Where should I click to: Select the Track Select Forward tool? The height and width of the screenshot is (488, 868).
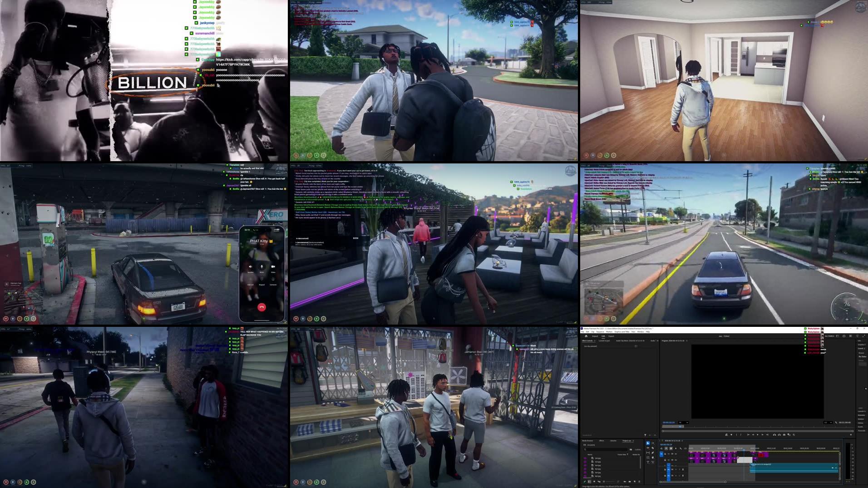point(653,443)
